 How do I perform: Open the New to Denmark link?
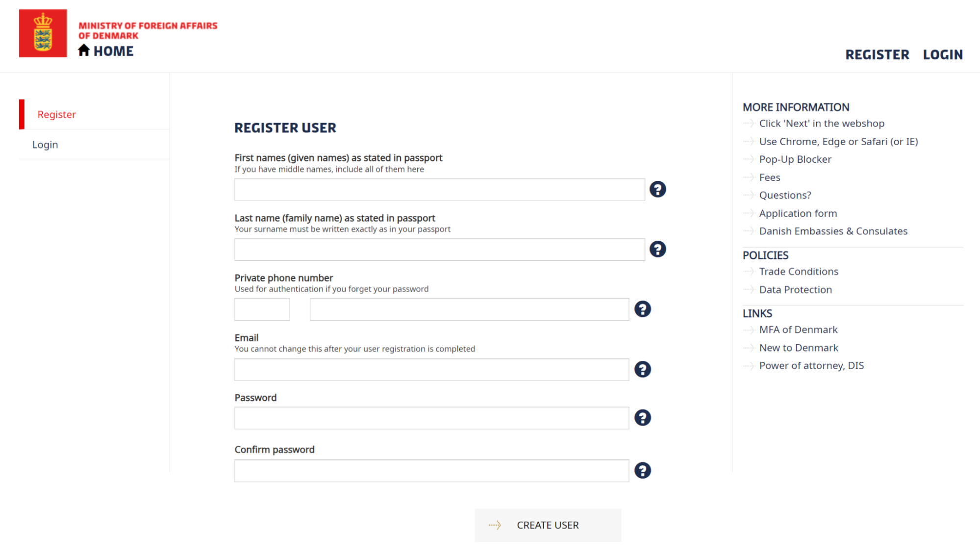[x=798, y=348]
